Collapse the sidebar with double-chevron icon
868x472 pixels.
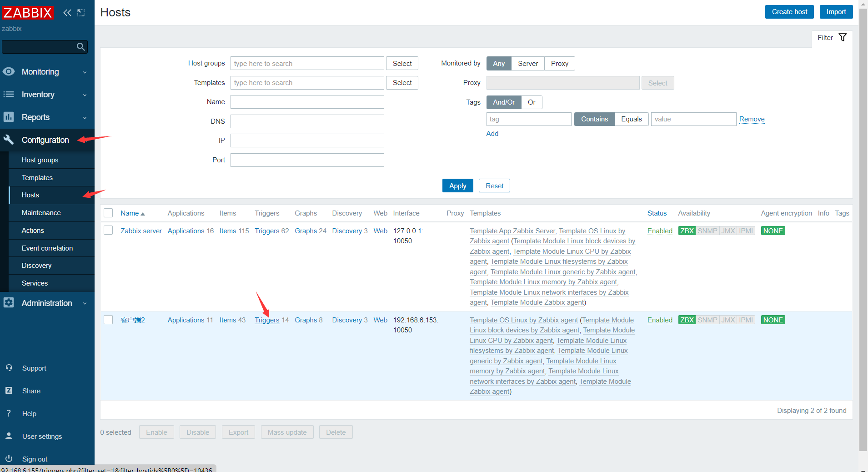(67, 13)
